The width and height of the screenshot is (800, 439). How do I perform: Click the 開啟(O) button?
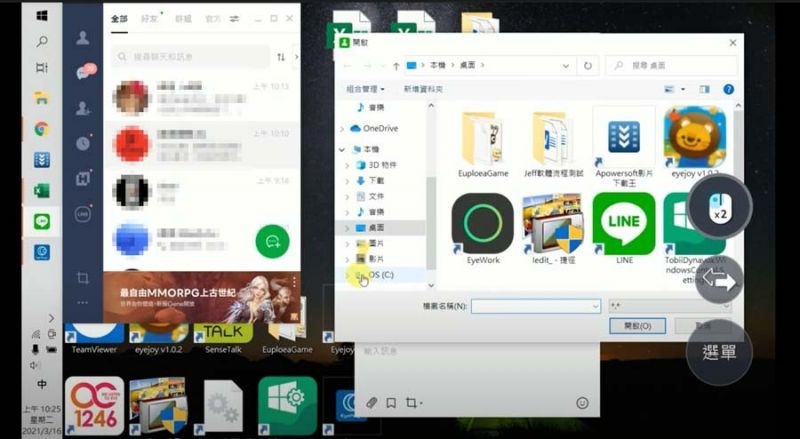click(637, 326)
